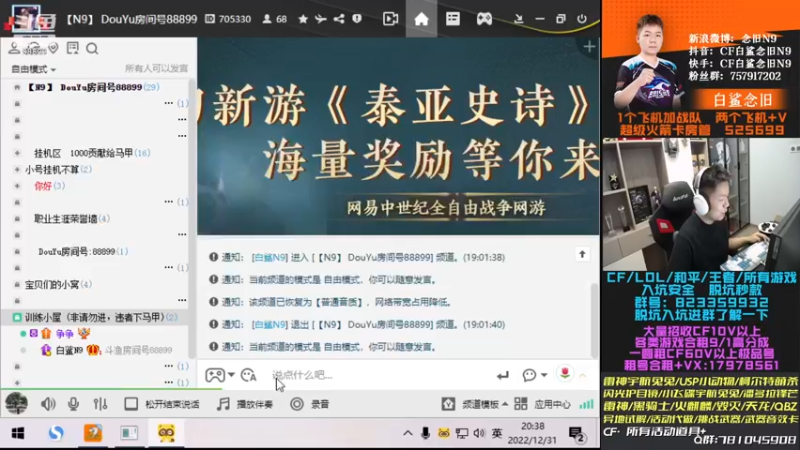800x450 pixels.
Task: Select user 白鲨N9 in channel list
Action: [x=69, y=351]
